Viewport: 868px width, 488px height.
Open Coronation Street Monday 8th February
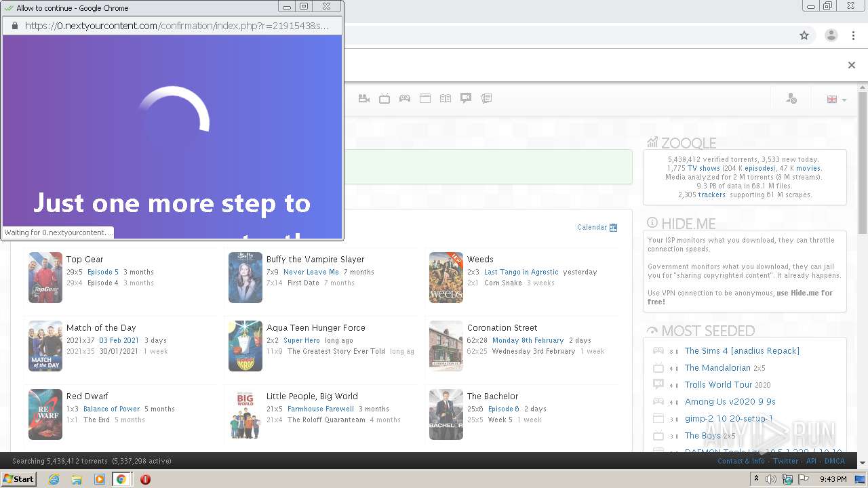(x=528, y=341)
